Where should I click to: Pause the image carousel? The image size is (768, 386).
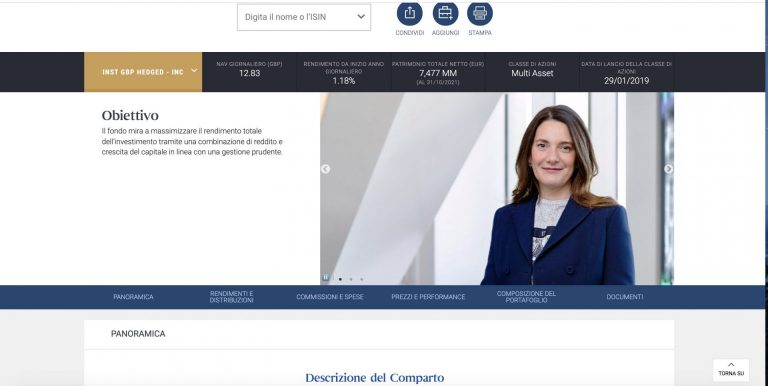point(325,278)
